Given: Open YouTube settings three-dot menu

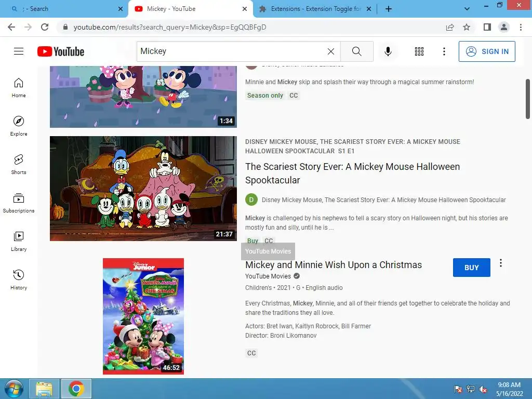Looking at the screenshot, I should (x=444, y=51).
